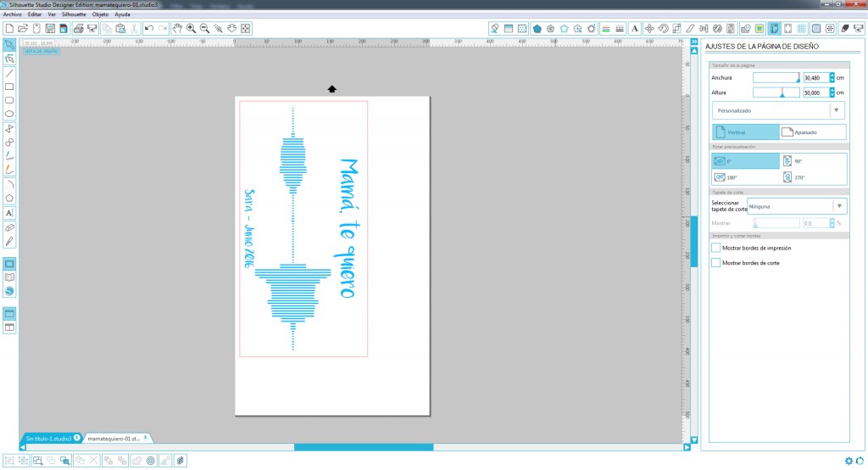Decrease Altura value with down stepper
Viewport: 868px width, 470px height.
click(x=832, y=95)
